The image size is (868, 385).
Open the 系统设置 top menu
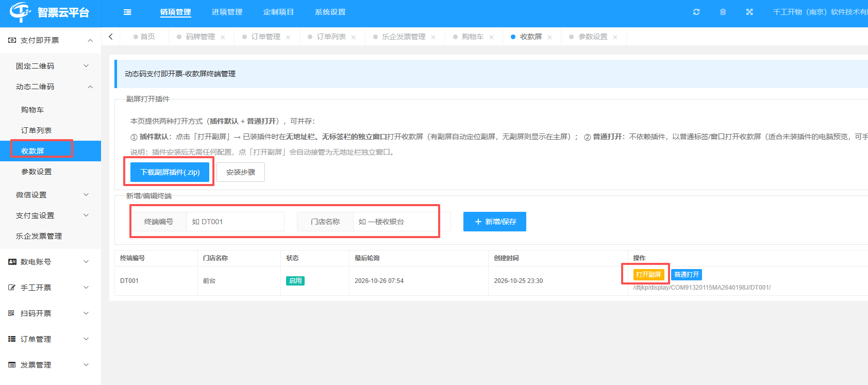[330, 12]
